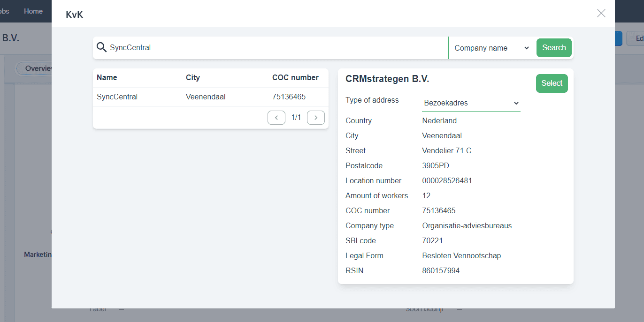644x322 pixels.
Task: Select the CRMstrategen B.V. company
Action: pyautogui.click(x=552, y=83)
